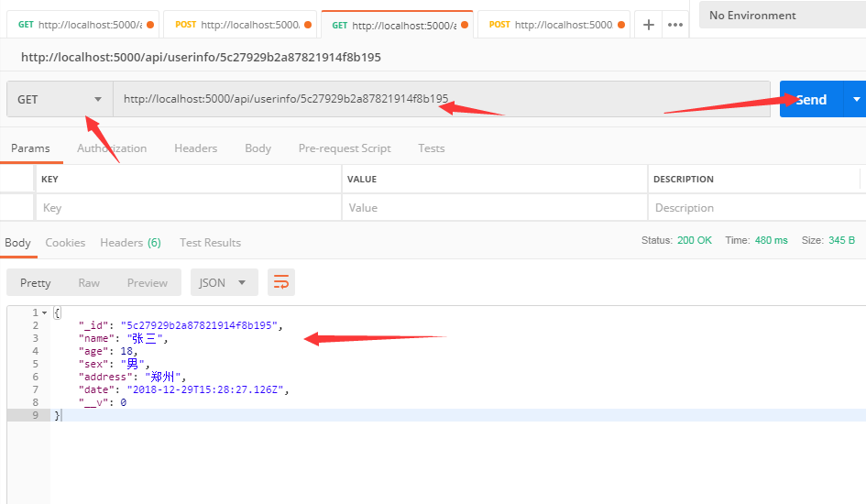Click the "_id" value in response
866x504 pixels.
199,325
